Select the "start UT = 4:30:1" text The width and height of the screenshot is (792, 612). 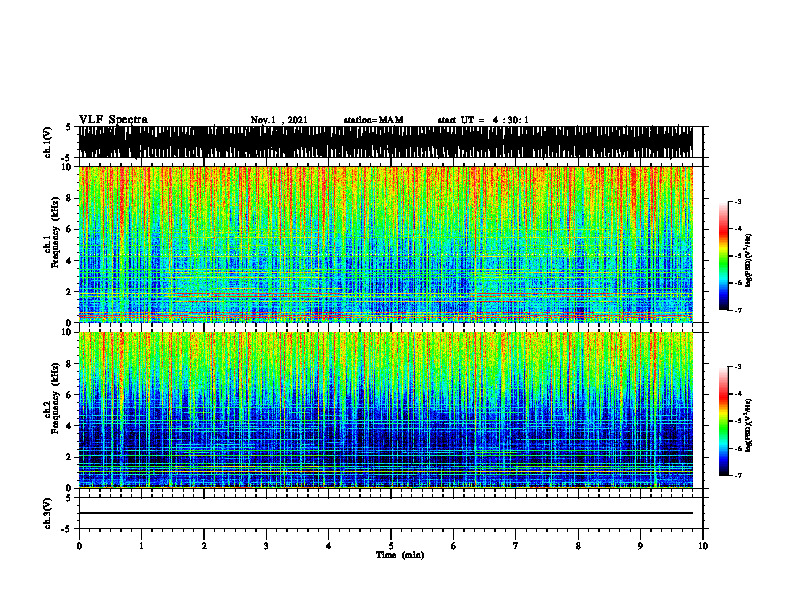(x=483, y=120)
